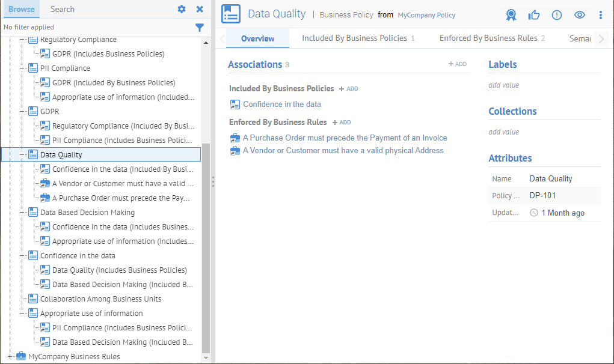Click the filter funnel icon
The width and height of the screenshot is (614, 364).
200,27
